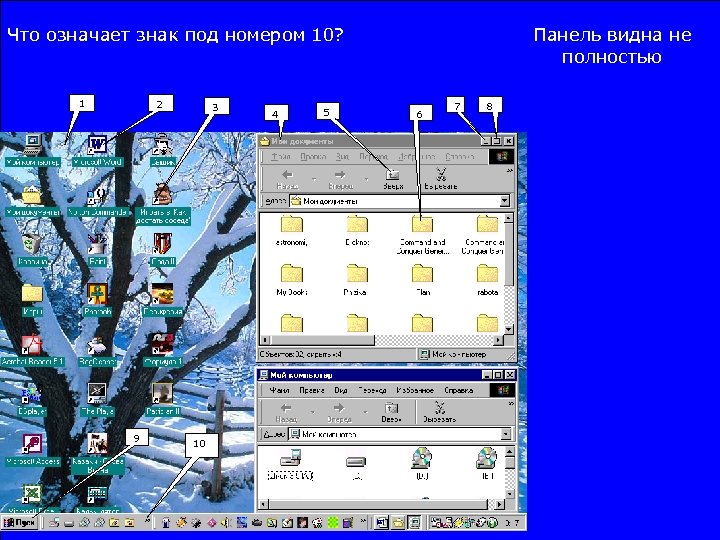Viewport: 720px width, 540px height.
Task: Launch The Maze desktop shortcut
Action: pyautogui.click(x=97, y=399)
